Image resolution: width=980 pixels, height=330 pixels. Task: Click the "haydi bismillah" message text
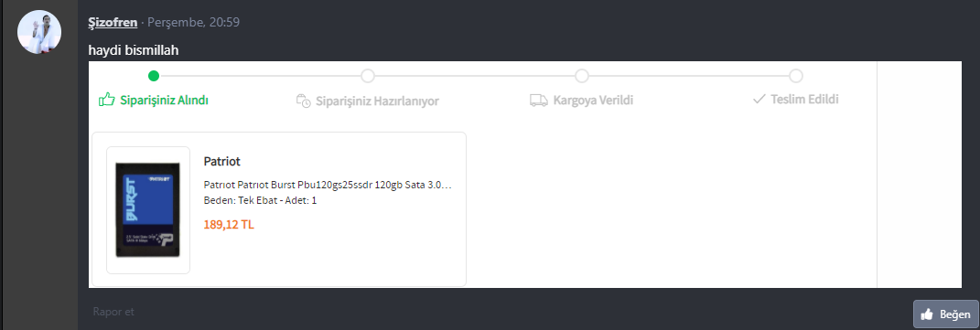(x=134, y=50)
